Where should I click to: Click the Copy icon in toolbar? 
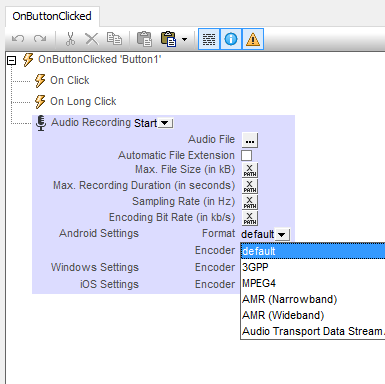(114, 39)
